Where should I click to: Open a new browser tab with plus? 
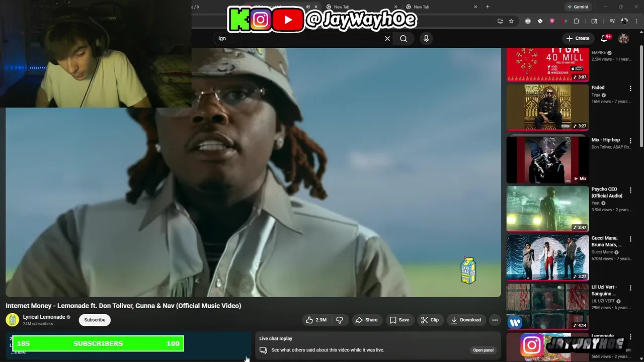click(488, 7)
